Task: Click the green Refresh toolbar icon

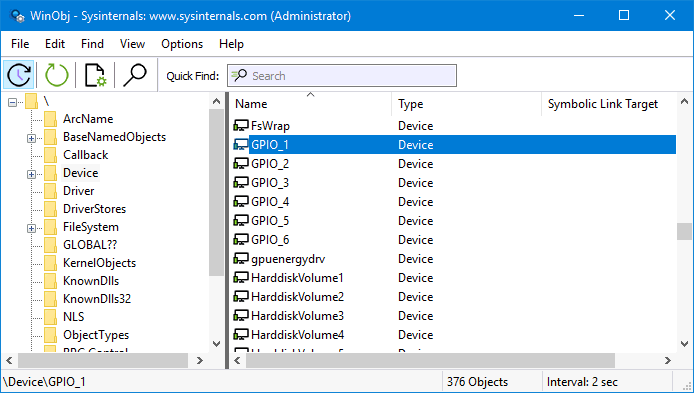Action: 57,75
